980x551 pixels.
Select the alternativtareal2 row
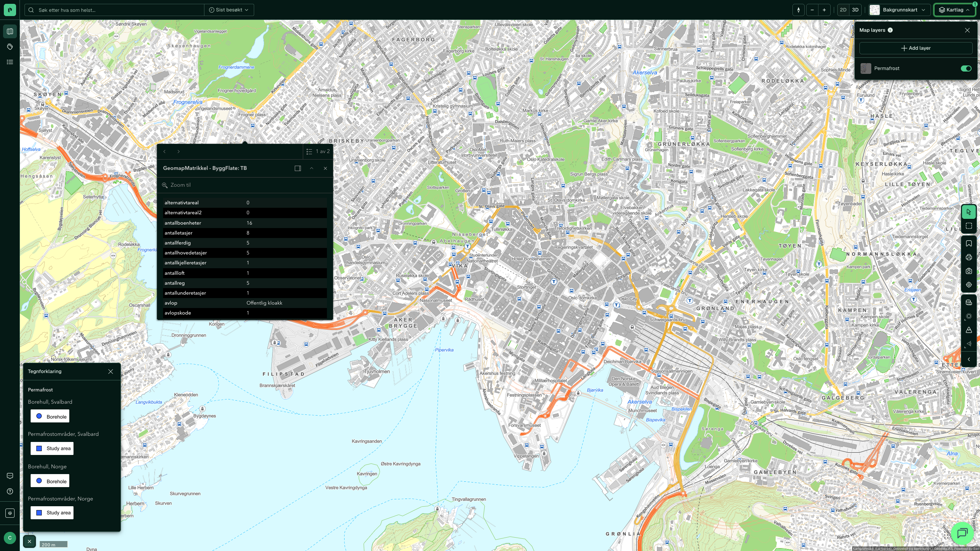click(245, 213)
